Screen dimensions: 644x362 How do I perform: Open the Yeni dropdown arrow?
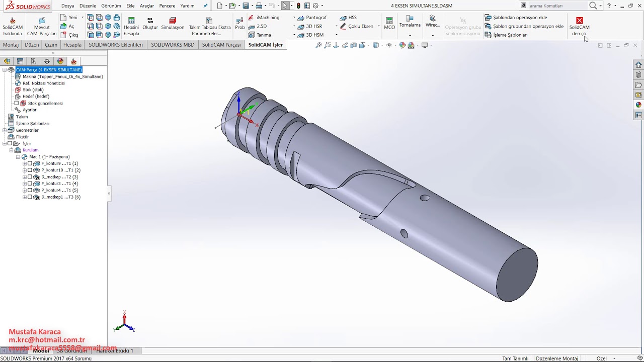tap(83, 18)
